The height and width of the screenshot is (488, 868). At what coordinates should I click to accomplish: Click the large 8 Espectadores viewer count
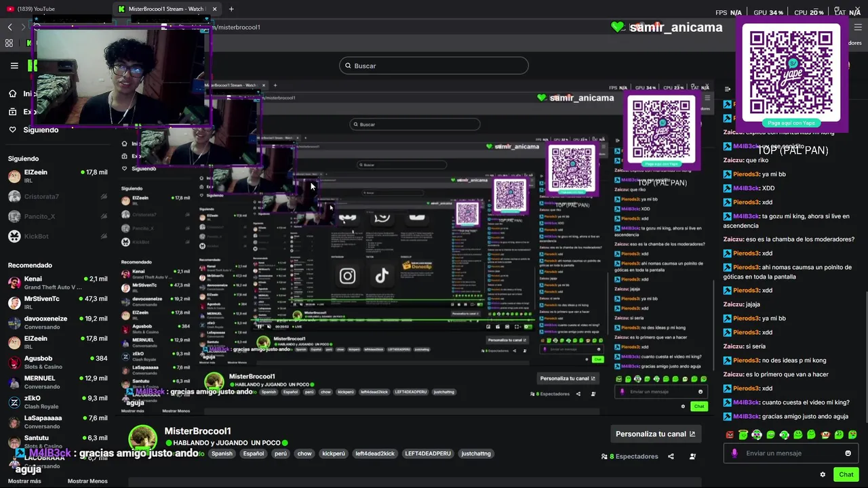[630, 456]
